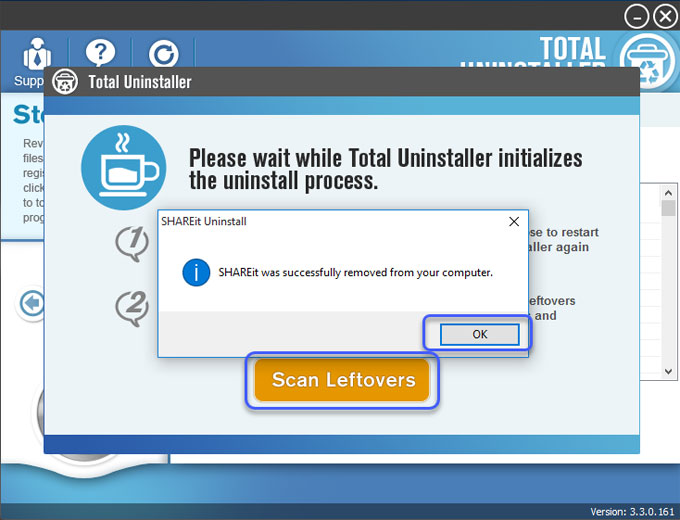Click the Scan Leftovers button
Screen dimensions: 680x520
(342, 380)
